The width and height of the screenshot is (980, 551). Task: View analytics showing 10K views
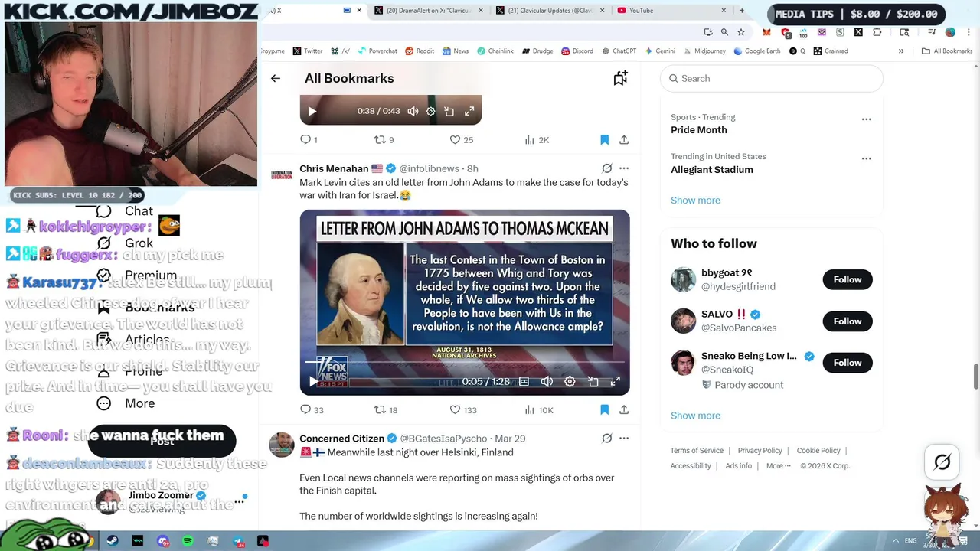tap(539, 409)
